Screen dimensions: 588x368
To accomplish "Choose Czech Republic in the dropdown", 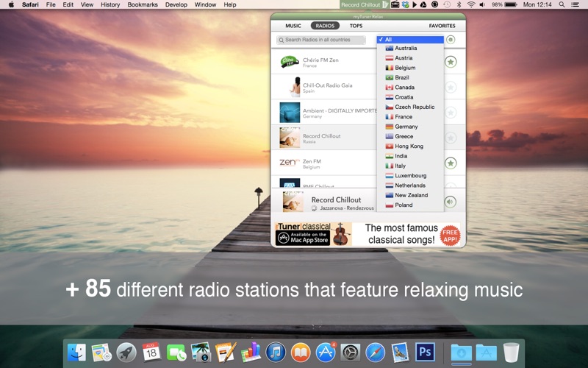I will point(410,107).
